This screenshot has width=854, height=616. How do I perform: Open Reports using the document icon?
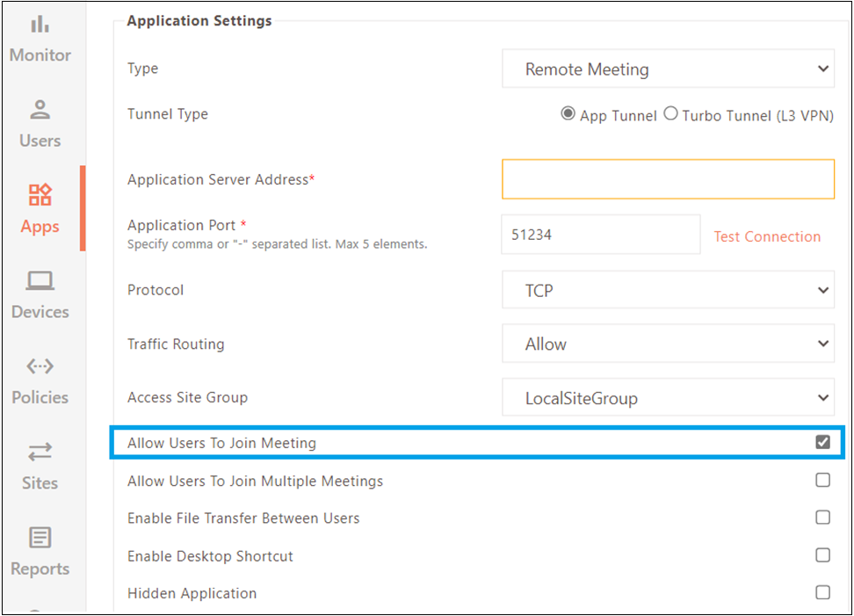pyautogui.click(x=40, y=537)
